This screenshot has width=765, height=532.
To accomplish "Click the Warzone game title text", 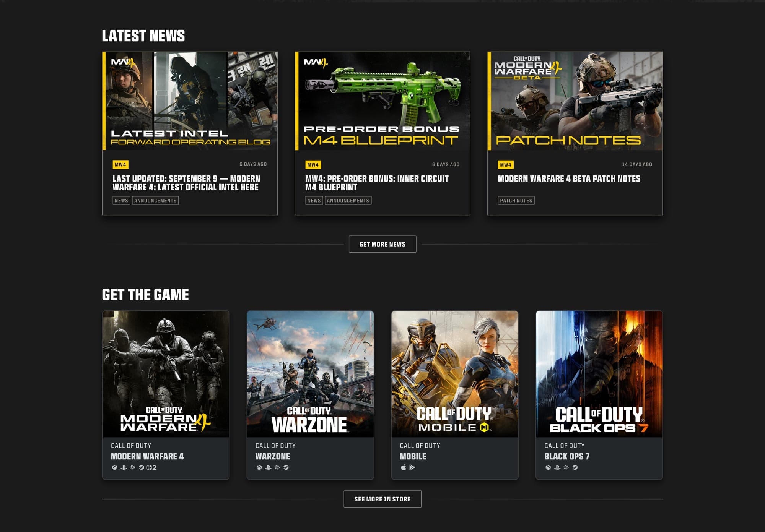I will pos(273,456).
